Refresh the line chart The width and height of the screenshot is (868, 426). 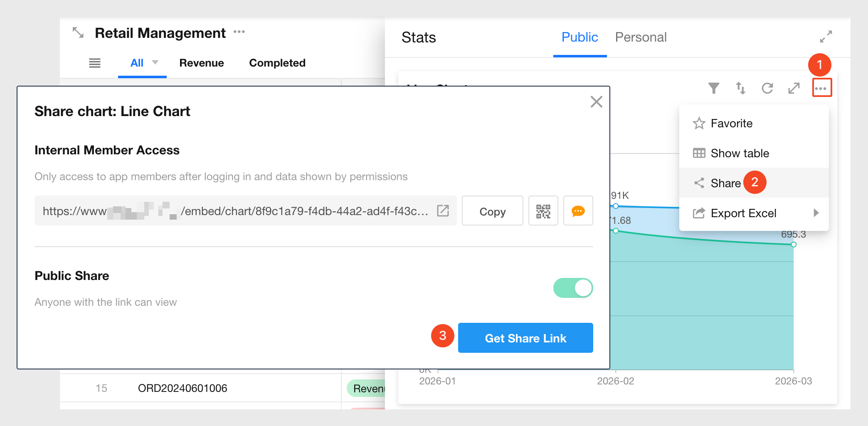(x=767, y=88)
